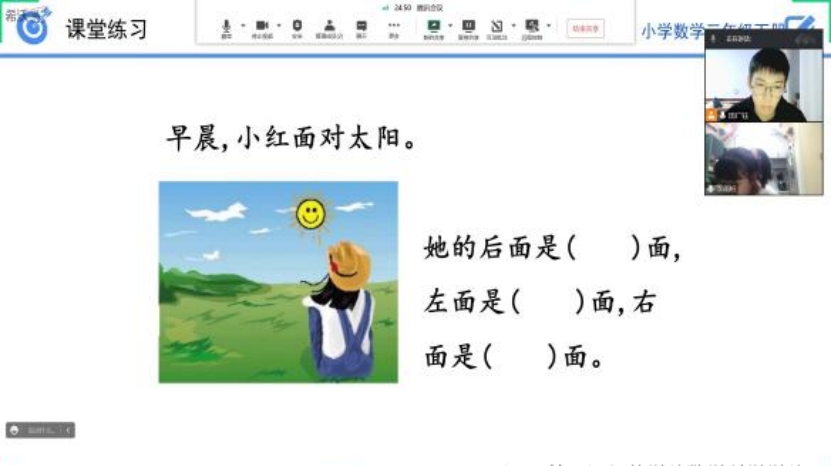Select the bottom participant video thumbnail
The image size is (831, 466).
click(x=763, y=158)
